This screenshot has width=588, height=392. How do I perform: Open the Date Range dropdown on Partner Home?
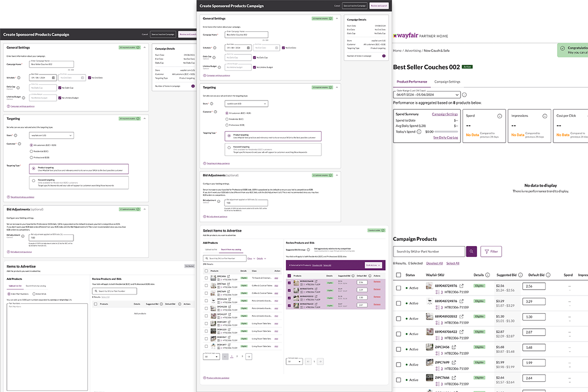pos(427,95)
